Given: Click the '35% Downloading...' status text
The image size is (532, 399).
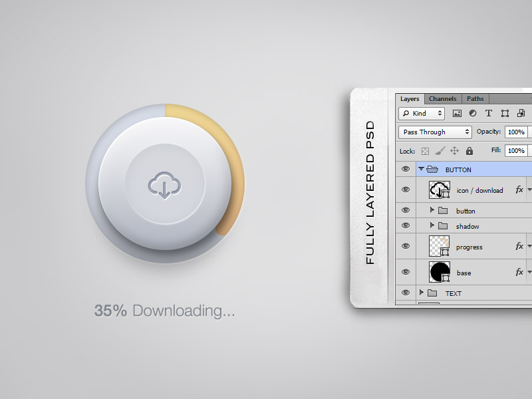Looking at the screenshot, I should coord(164,311).
